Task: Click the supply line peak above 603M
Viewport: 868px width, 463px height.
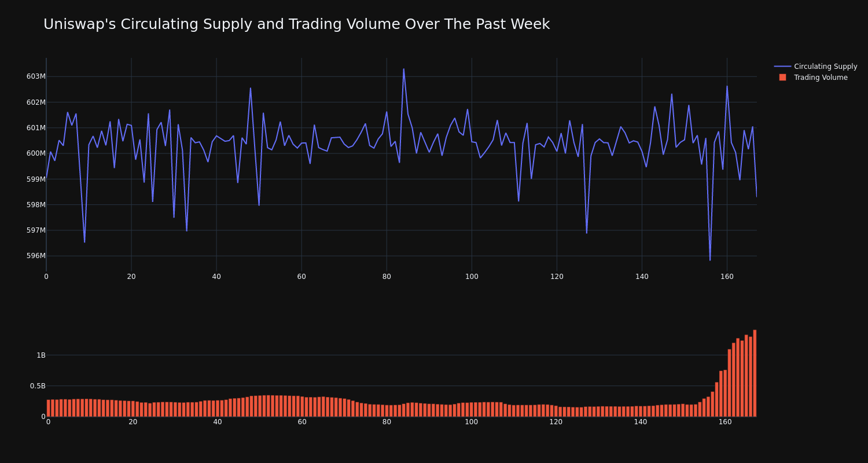Action: (404, 69)
